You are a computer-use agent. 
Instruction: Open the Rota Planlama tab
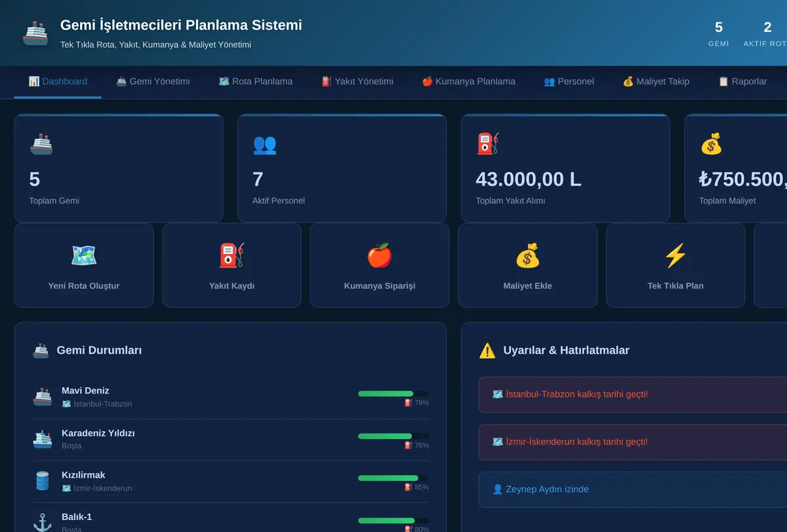[x=256, y=81]
